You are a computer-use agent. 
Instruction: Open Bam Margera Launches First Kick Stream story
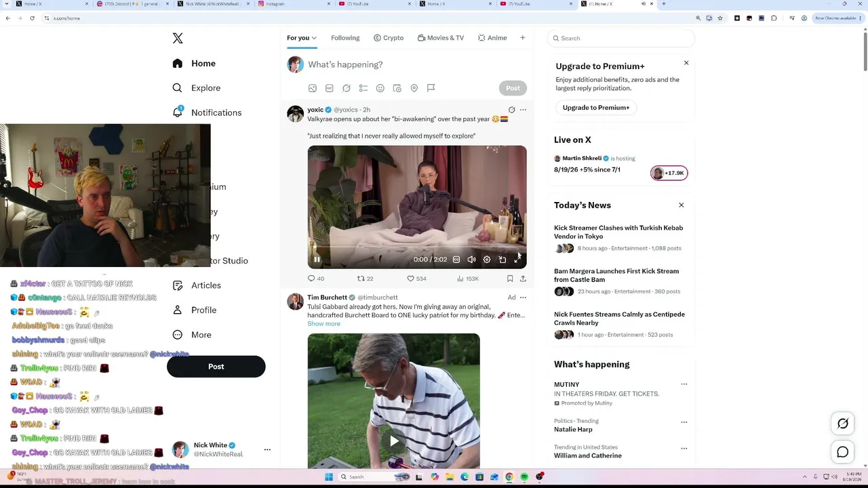tap(616, 275)
